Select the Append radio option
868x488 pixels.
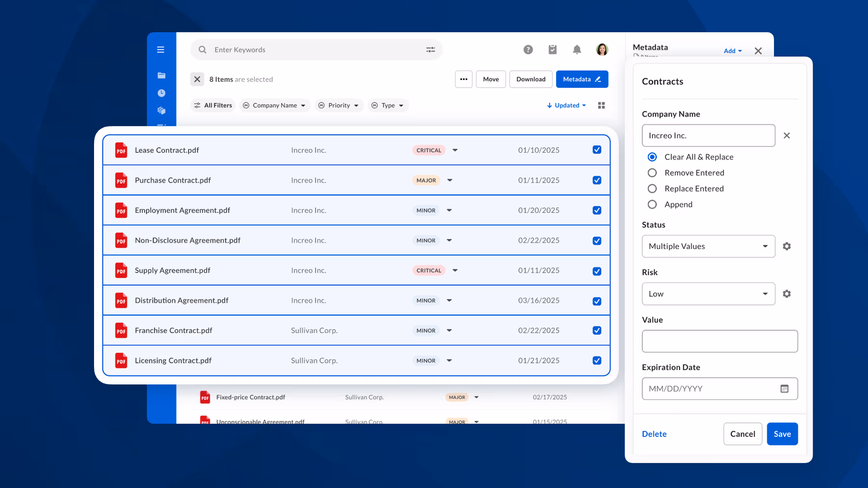click(x=652, y=204)
